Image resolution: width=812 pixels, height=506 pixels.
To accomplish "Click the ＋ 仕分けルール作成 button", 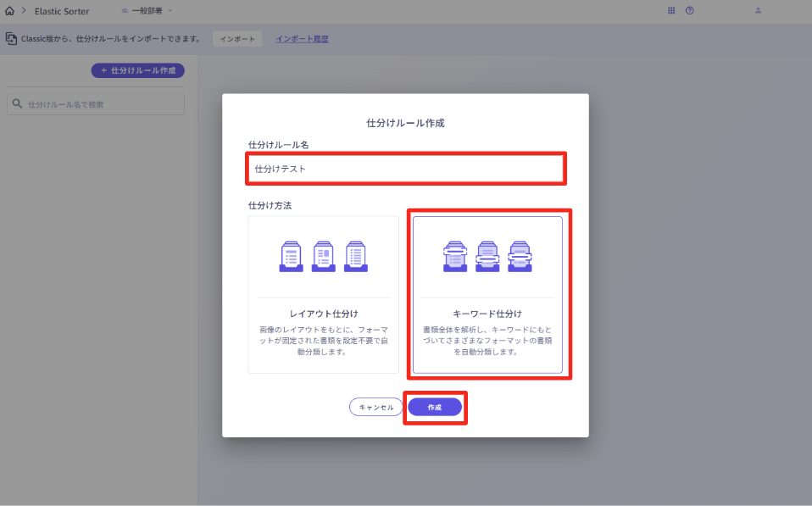I will click(138, 70).
